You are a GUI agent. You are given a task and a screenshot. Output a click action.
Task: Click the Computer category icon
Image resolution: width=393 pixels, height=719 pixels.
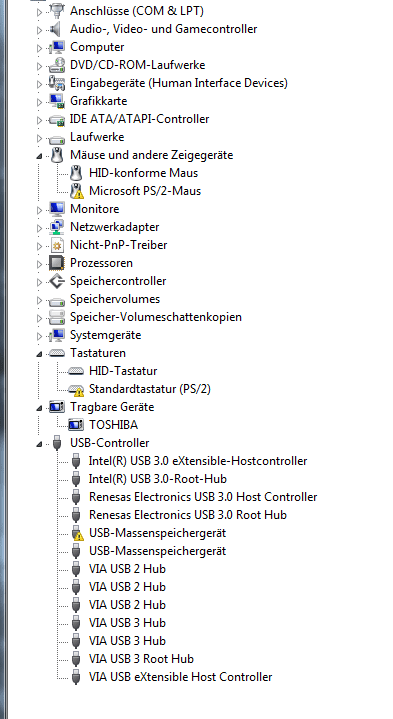click(57, 47)
